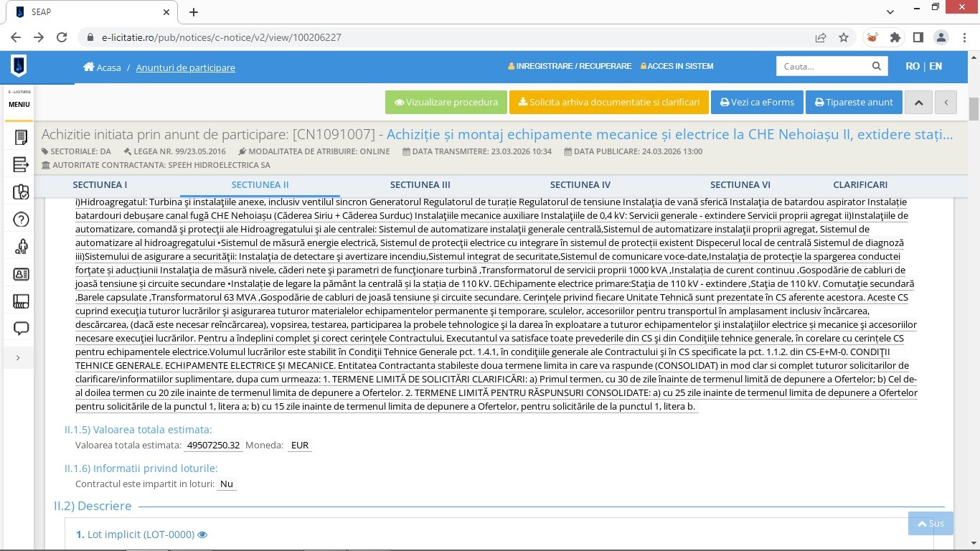The width and height of the screenshot is (980, 551).
Task: Click the Cauta search input field
Action: tap(822, 66)
